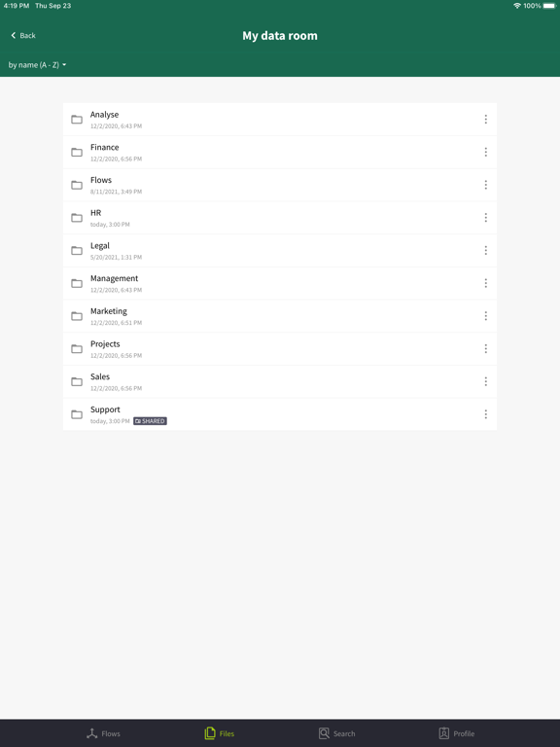Open three-dot menu for Finance folder
560x747 pixels.
click(x=486, y=152)
